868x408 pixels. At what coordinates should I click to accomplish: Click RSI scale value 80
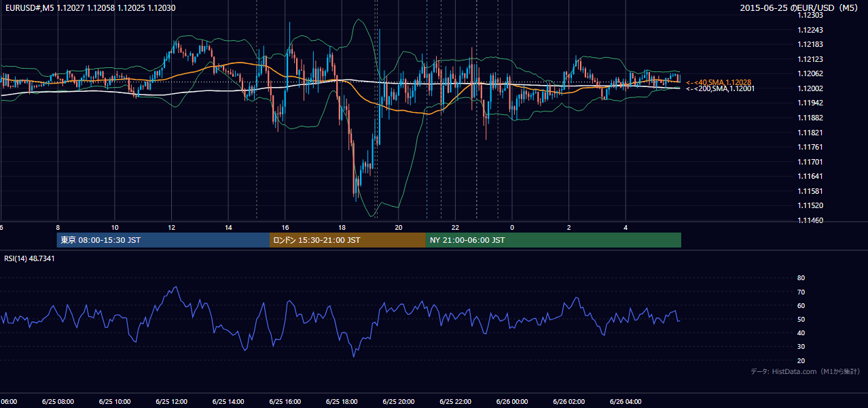[x=801, y=278]
